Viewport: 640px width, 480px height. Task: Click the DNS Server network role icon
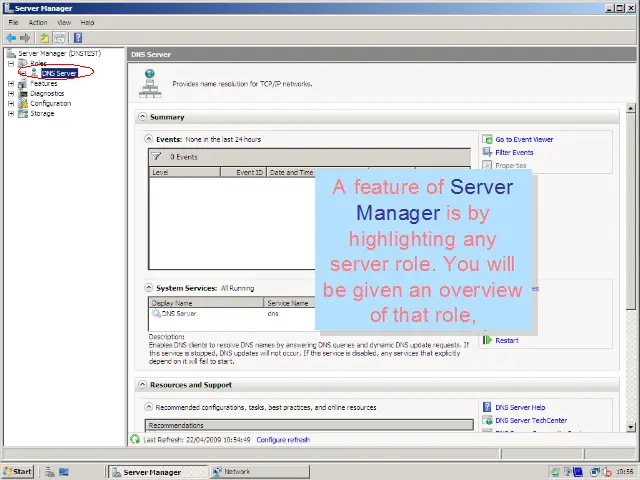coord(150,83)
